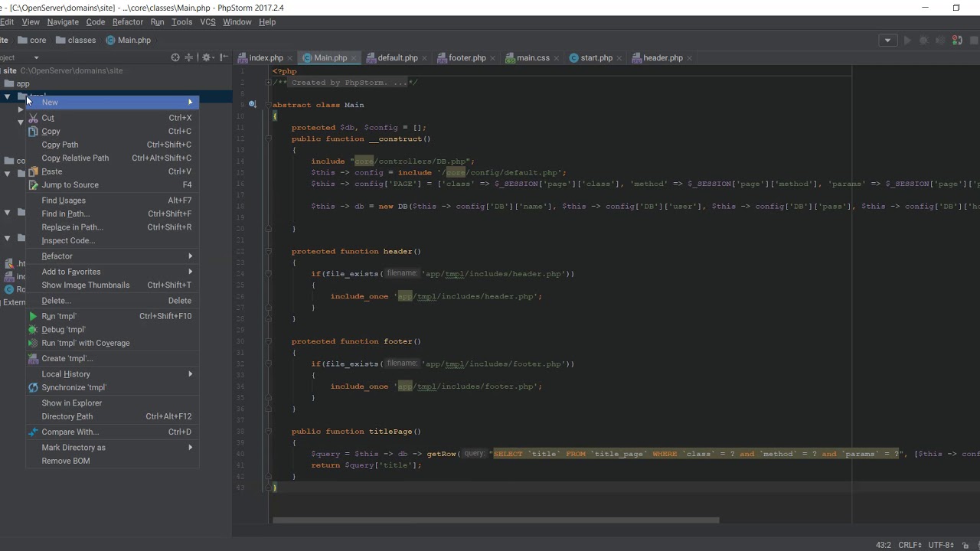980x551 pixels.
Task: Choose Copy Relative Path from the context menu
Action: pos(113,158)
